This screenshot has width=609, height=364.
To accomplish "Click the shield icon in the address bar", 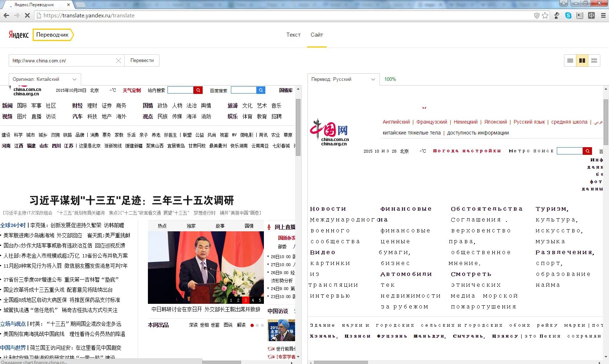I will click(x=536, y=16).
